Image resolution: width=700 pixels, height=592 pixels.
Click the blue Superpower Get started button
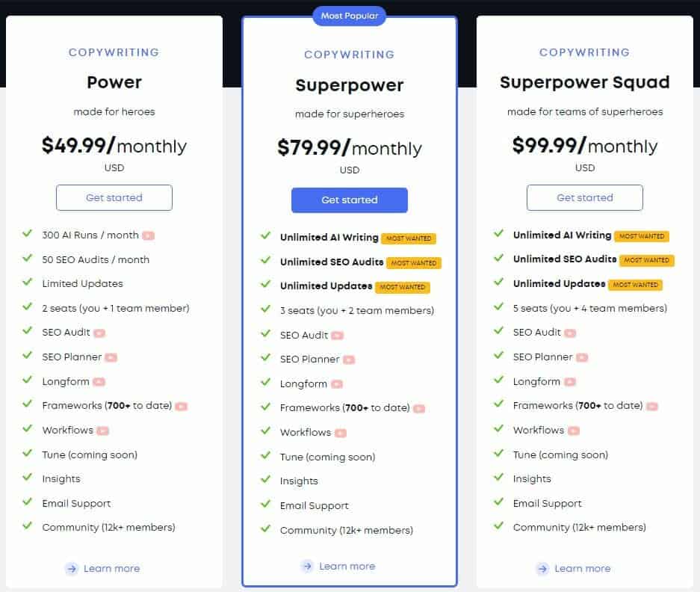[x=350, y=200]
